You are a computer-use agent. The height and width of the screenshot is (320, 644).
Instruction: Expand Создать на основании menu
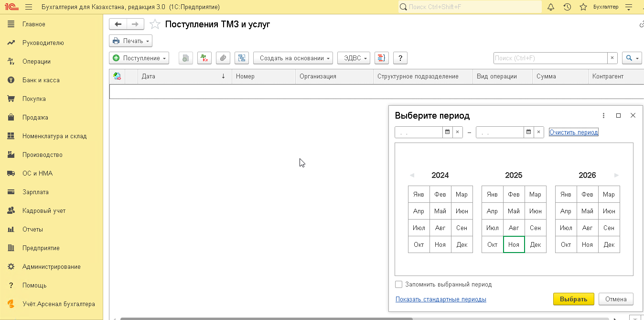point(293,58)
